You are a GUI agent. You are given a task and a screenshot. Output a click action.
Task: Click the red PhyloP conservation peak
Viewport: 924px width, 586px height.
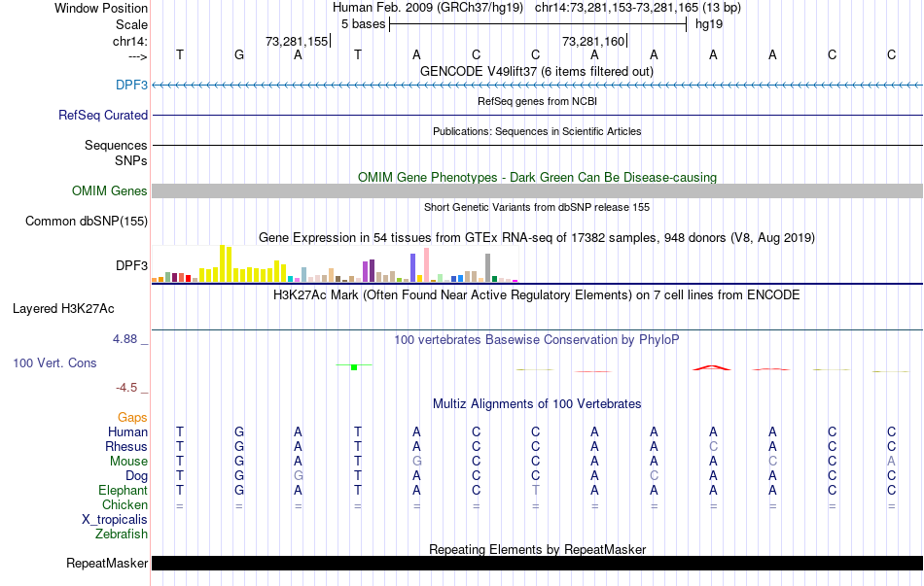coord(712,367)
